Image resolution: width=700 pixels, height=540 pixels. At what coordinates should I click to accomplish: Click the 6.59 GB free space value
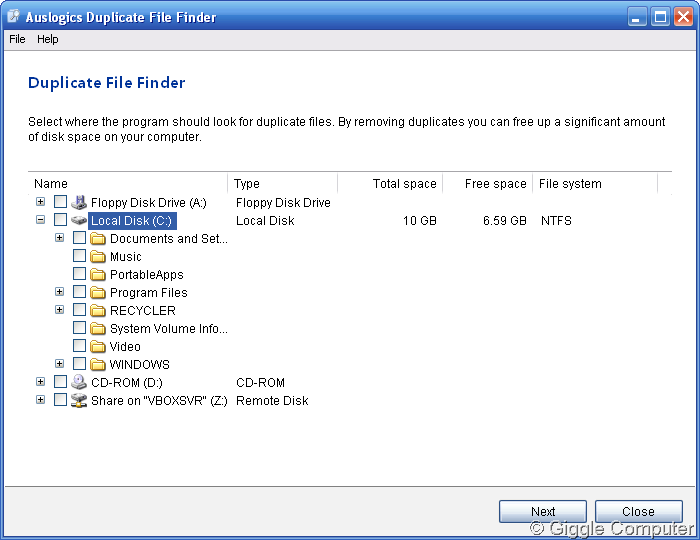pos(504,220)
